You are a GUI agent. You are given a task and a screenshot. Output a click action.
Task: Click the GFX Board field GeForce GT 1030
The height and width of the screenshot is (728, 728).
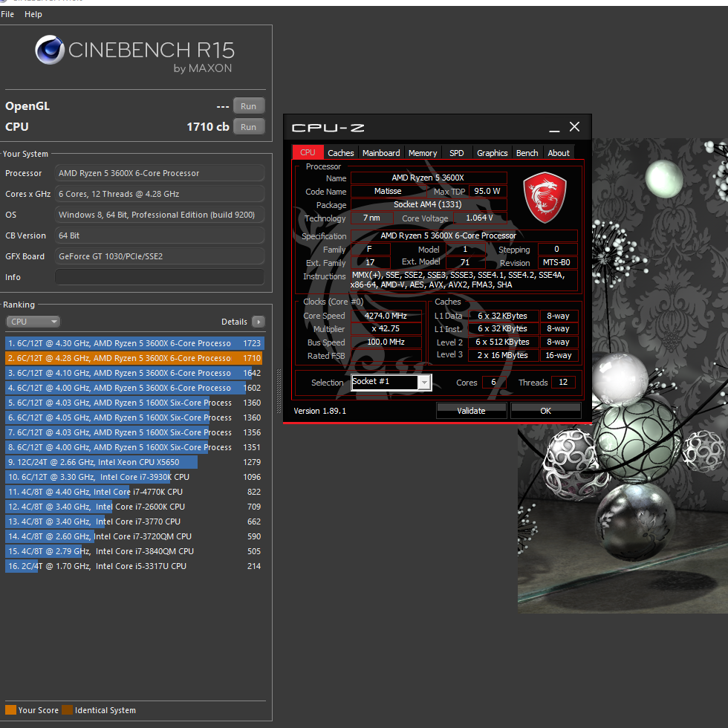(160, 256)
